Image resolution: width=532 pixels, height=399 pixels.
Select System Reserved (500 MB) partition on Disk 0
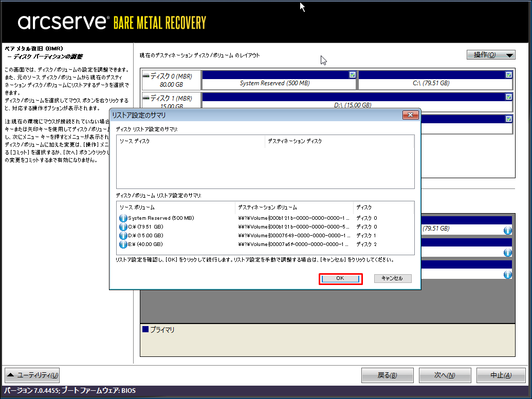click(x=279, y=80)
